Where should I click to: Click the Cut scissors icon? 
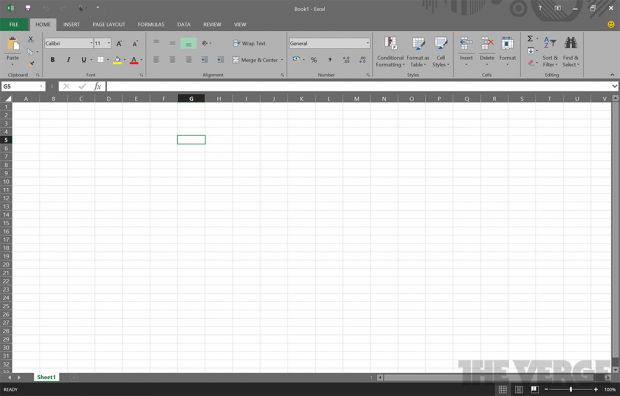click(x=30, y=39)
